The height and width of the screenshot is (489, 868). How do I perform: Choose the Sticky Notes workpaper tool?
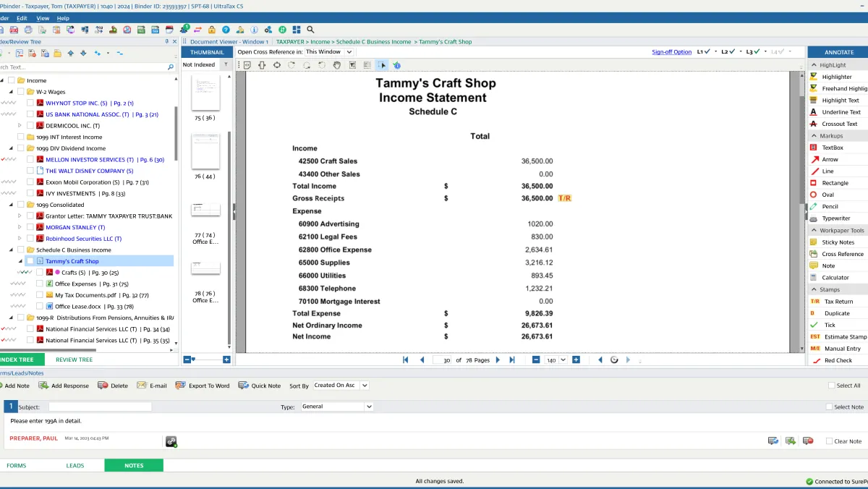pos(838,242)
